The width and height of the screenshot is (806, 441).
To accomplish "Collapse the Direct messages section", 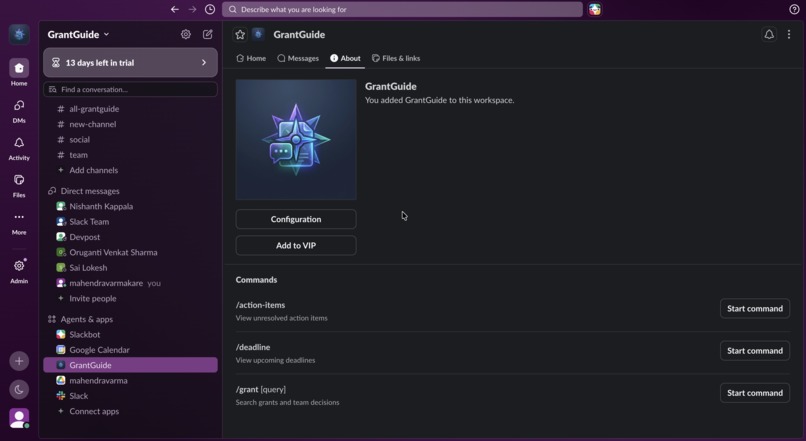I will tap(90, 191).
